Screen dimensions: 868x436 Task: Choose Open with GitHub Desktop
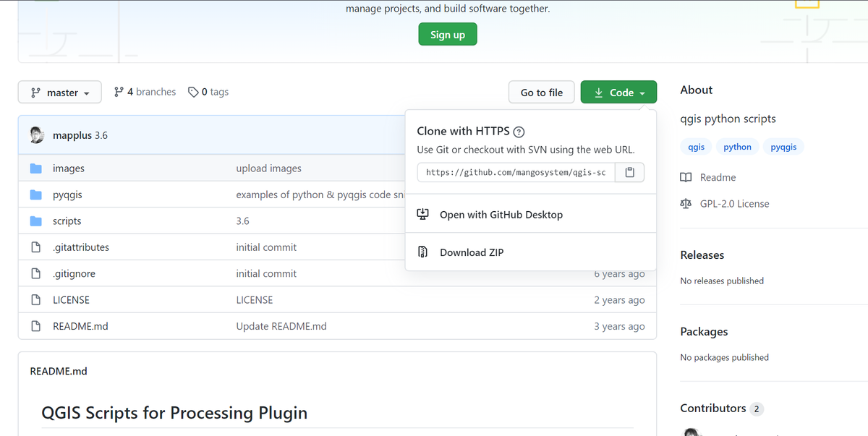tap(501, 215)
